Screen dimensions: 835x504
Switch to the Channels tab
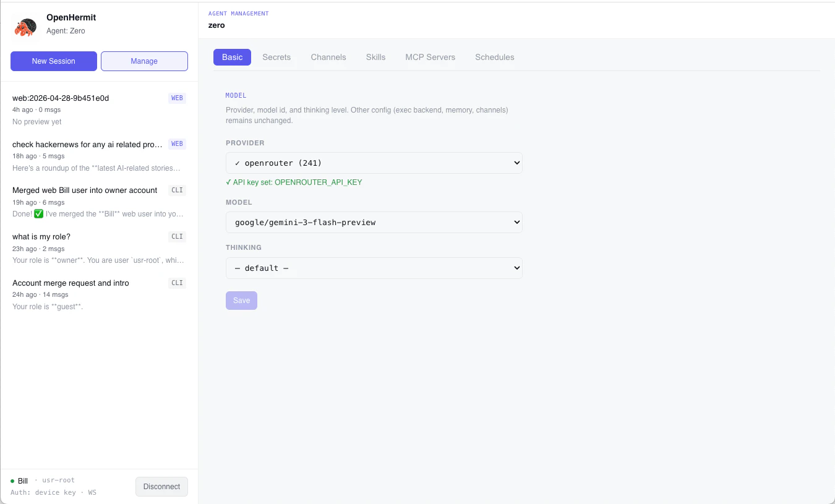328,57
